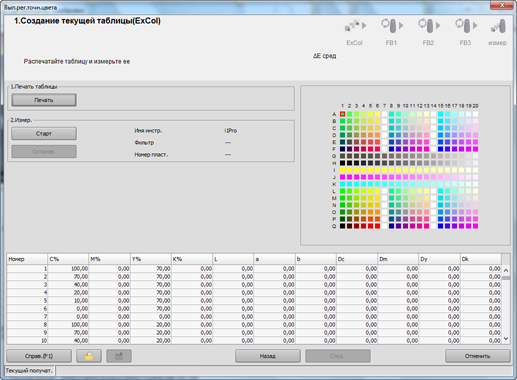Click the След. next button
This screenshot has width=517, height=380.
(x=338, y=356)
